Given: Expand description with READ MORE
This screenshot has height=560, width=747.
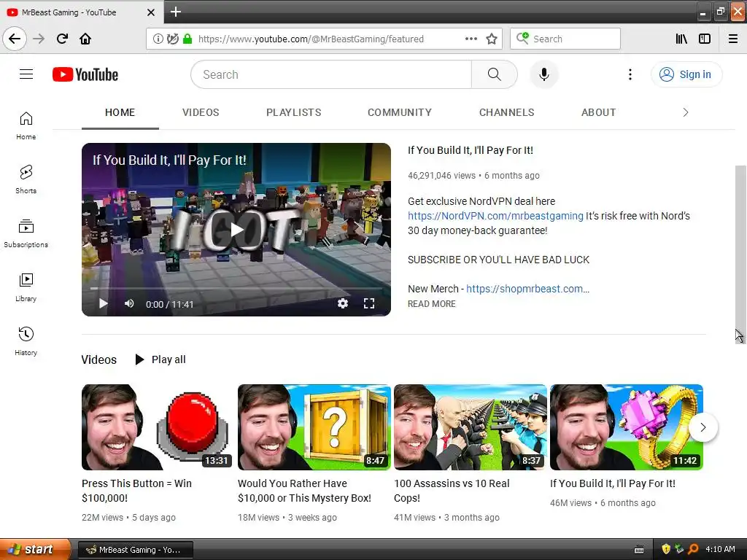Looking at the screenshot, I should [x=432, y=304].
